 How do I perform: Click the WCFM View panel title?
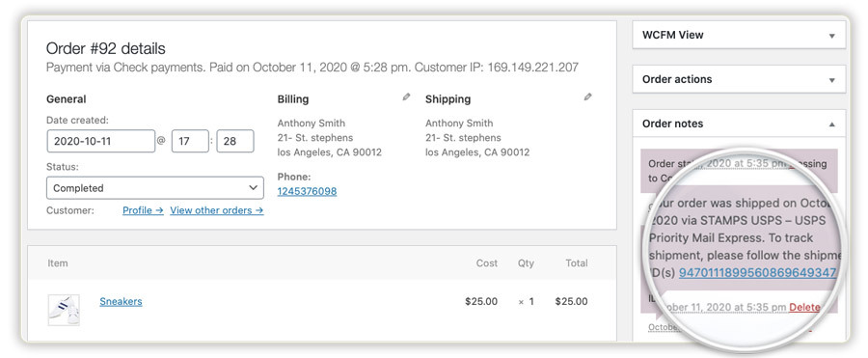pos(672,35)
